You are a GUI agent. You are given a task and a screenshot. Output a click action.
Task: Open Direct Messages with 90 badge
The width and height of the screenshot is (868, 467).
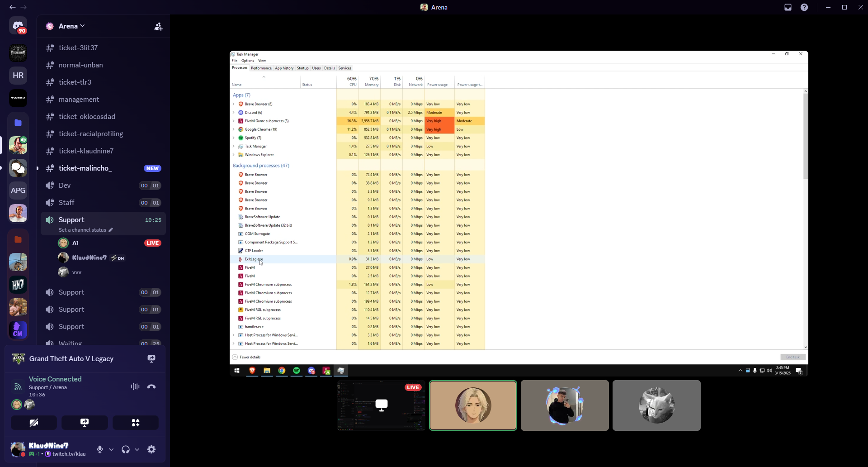(18, 26)
